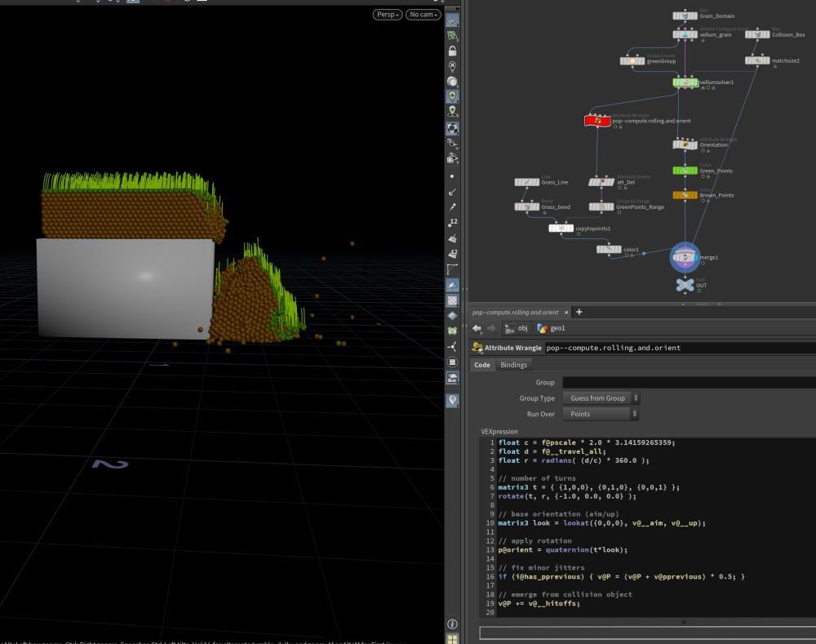Click the circled square toolbar icon
816x644 pixels.
click(x=452, y=362)
